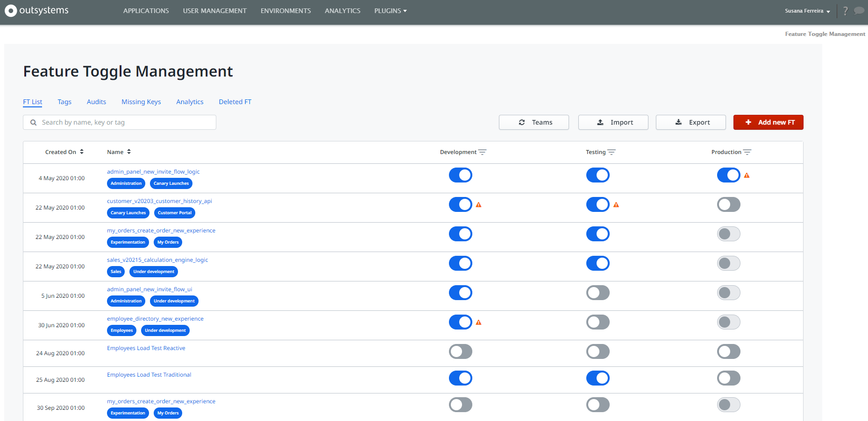Open the employee_directory_new_experience feature link
This screenshot has height=421, width=868.
(x=155, y=318)
